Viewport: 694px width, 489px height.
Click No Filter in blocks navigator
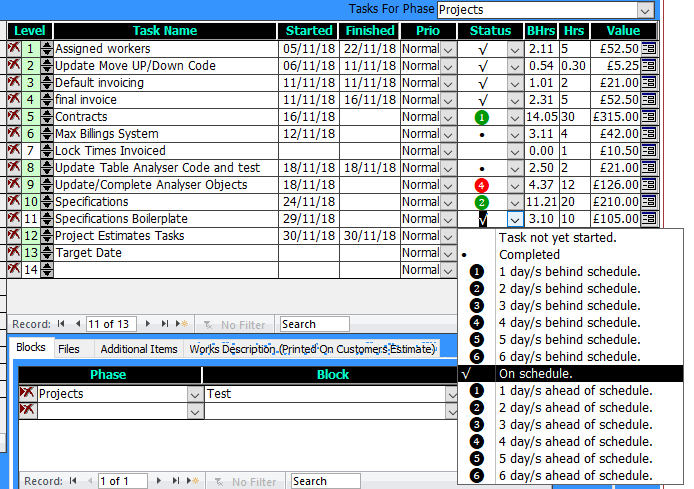[x=246, y=481]
